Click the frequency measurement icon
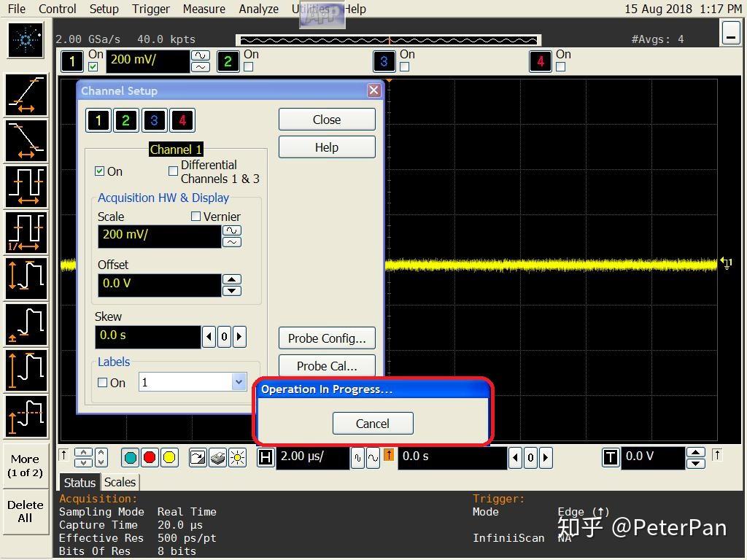Image resolution: width=747 pixels, height=560 pixels. coord(27,233)
